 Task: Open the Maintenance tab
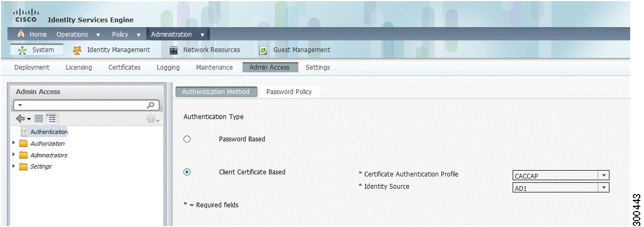click(x=214, y=68)
